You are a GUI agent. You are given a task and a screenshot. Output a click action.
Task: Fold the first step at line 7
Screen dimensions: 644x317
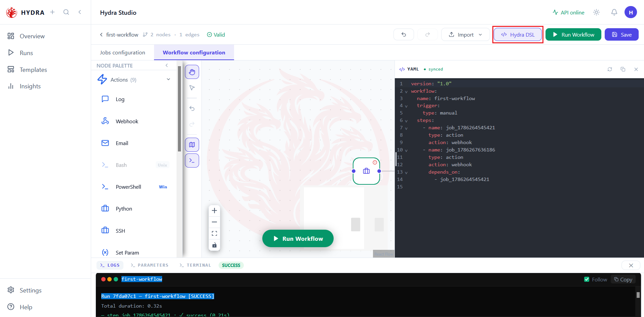tap(406, 128)
